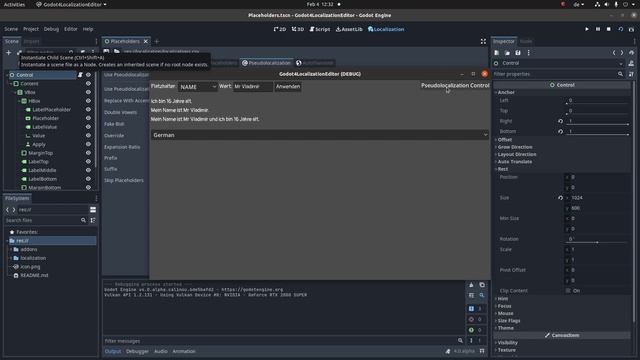Go to next object in Inspector history
640x360 pixels.
622,53
